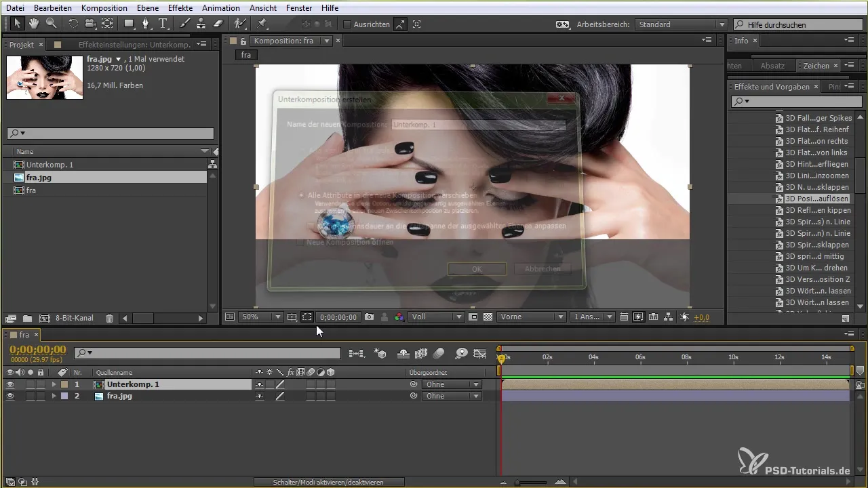Click the trash icon in Projekt panel

(109, 318)
